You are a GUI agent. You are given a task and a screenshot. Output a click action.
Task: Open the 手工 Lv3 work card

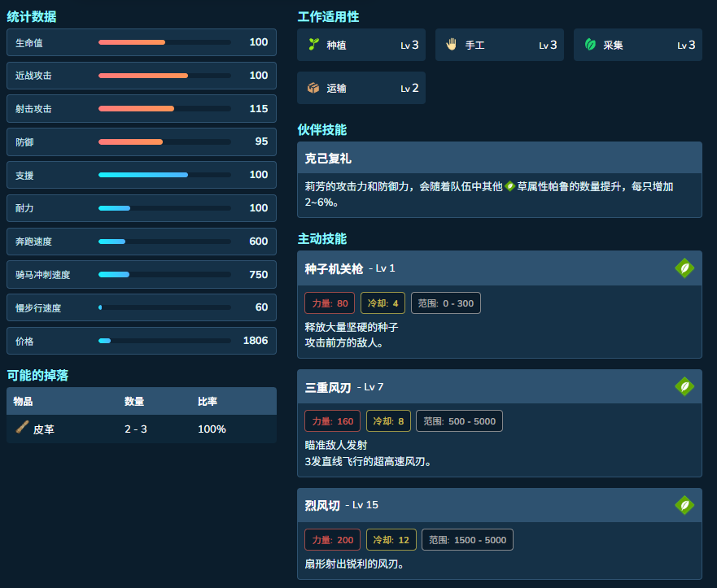[500, 45]
